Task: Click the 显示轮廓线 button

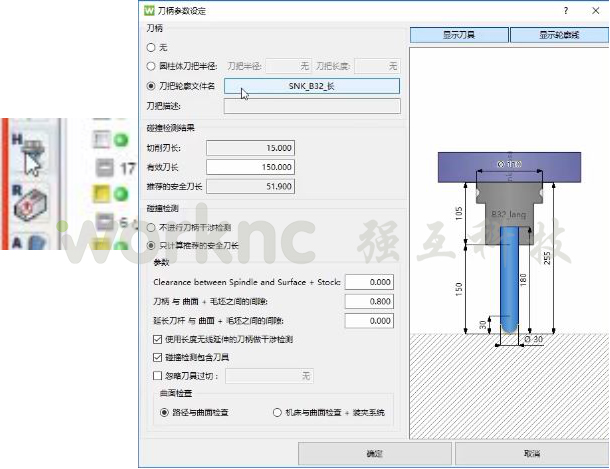Action: click(559, 35)
